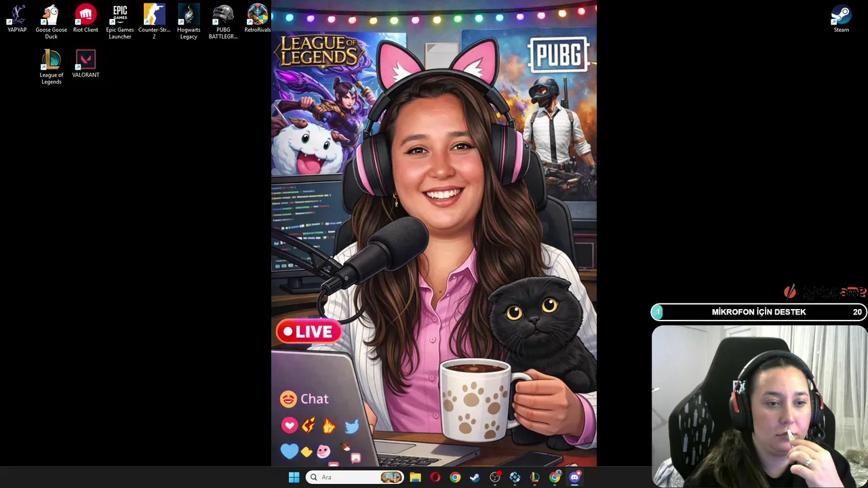This screenshot has width=868, height=488.
Task: Switch to Steam in the taskbar
Action: point(475,477)
